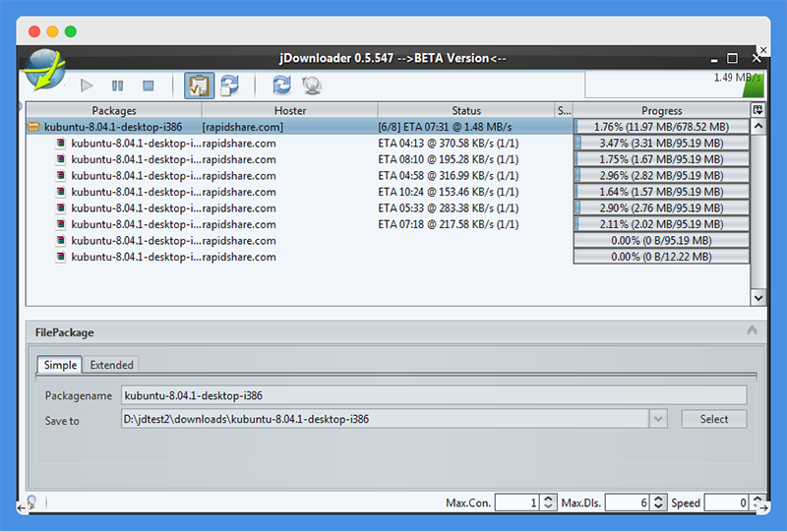Click archive icon of file at 370.58 KB/s
The height and width of the screenshot is (532, 787).
point(61,143)
